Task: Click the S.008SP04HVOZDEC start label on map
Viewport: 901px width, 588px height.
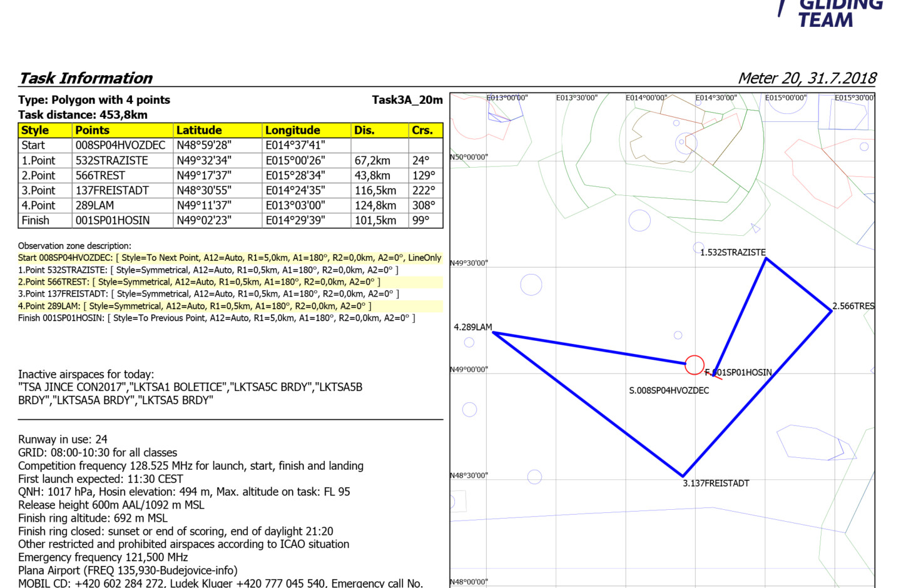Action: (669, 390)
